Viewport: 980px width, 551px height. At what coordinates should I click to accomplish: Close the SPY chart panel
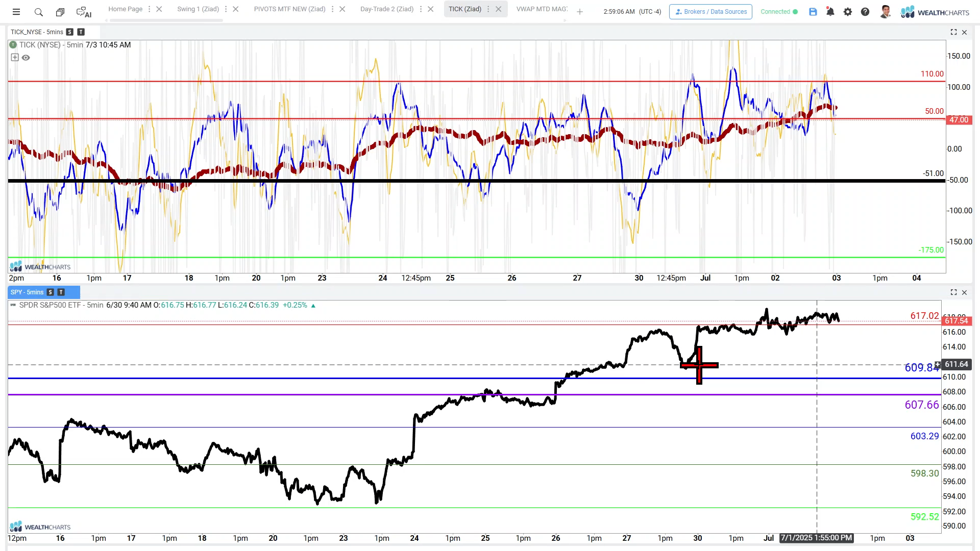964,292
